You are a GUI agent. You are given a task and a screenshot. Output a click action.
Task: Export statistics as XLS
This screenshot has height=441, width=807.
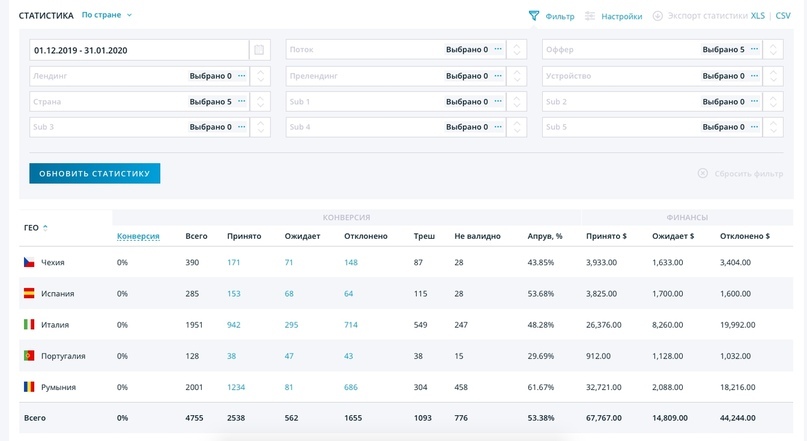[758, 16]
